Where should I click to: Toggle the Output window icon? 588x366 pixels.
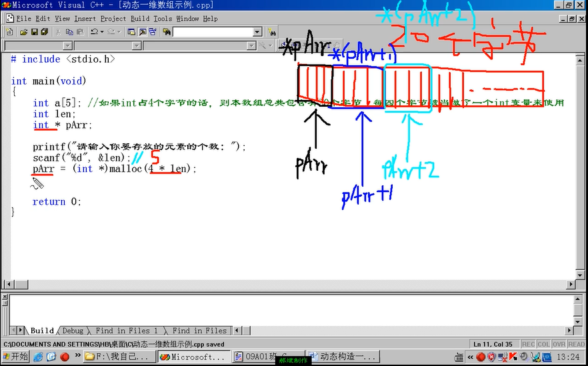pos(143,32)
